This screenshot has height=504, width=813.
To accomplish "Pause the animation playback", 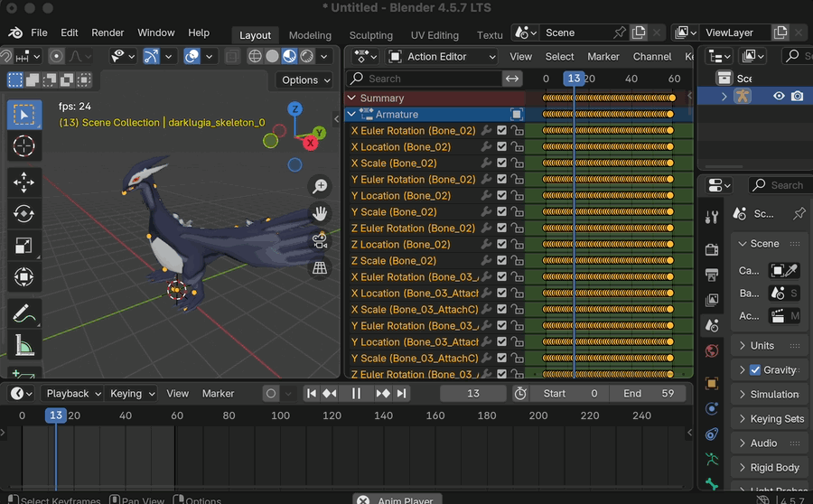I will coord(356,394).
